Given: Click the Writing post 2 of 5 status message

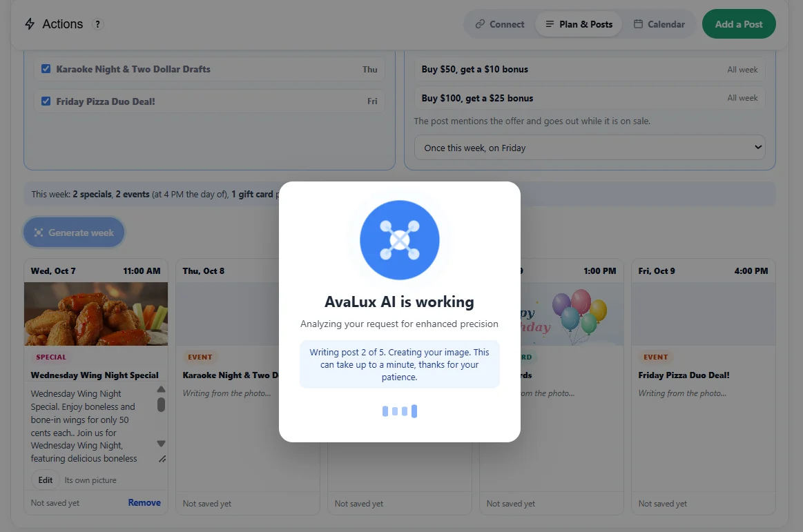Looking at the screenshot, I should (400, 364).
